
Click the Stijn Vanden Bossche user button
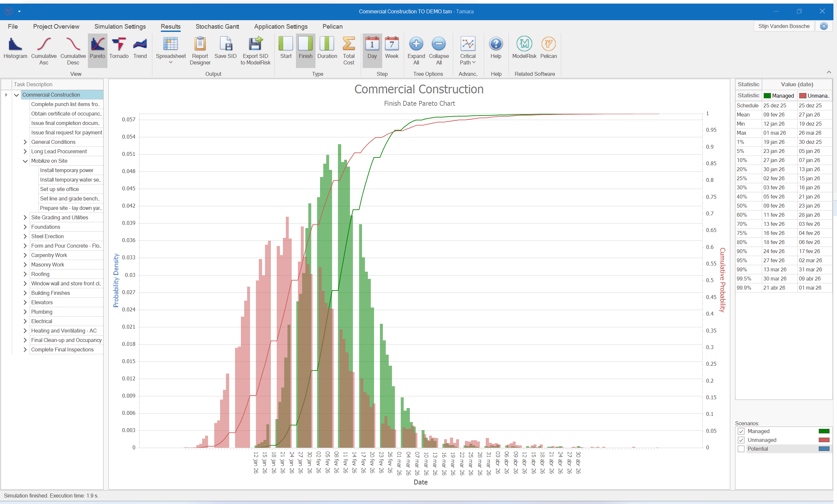(783, 26)
